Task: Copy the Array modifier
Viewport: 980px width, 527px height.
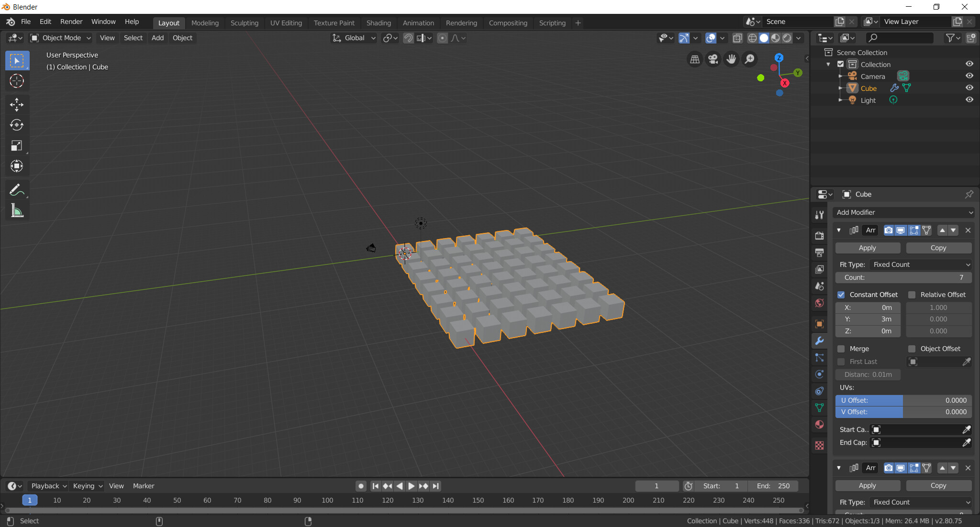Action: pyautogui.click(x=938, y=248)
